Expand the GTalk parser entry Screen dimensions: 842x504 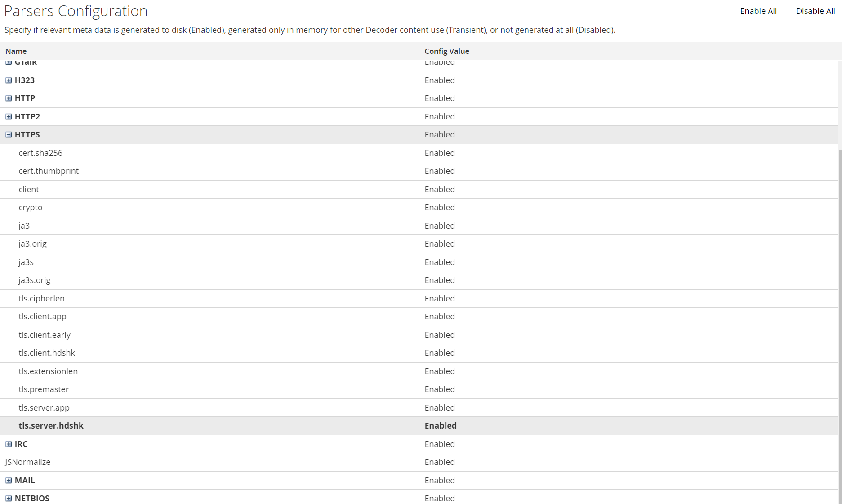tap(8, 62)
